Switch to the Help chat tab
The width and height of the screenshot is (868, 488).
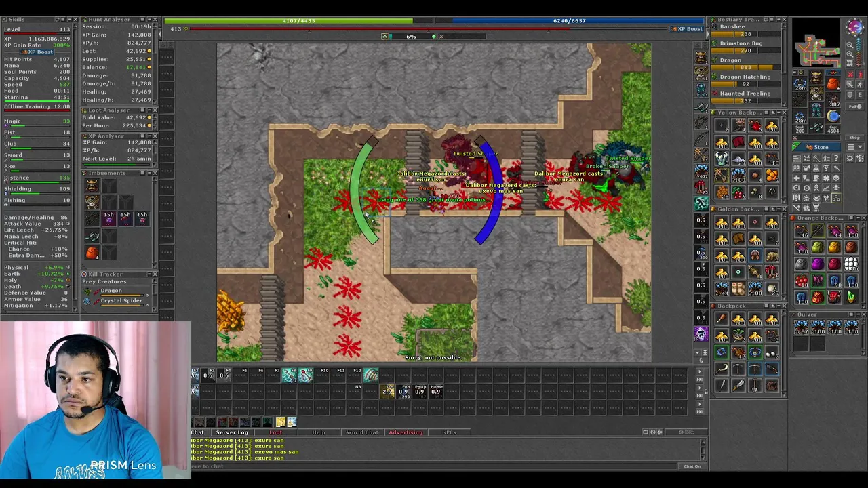(x=319, y=432)
